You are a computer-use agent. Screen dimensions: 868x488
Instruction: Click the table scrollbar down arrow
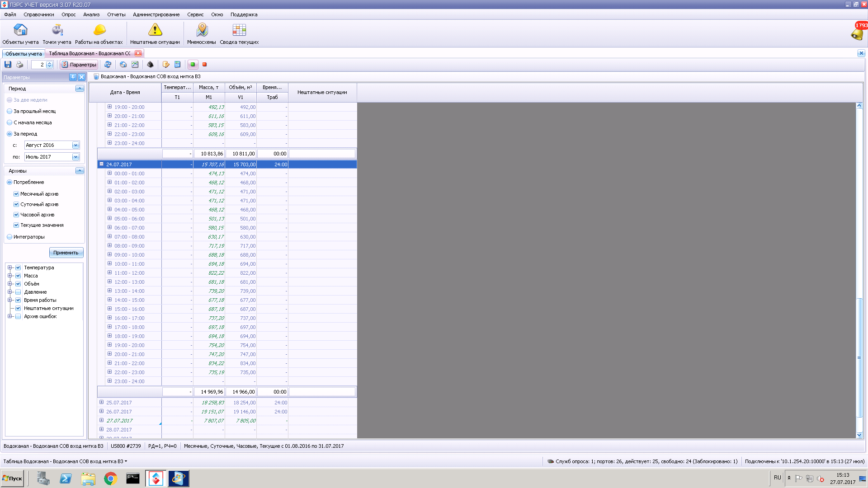click(x=859, y=435)
